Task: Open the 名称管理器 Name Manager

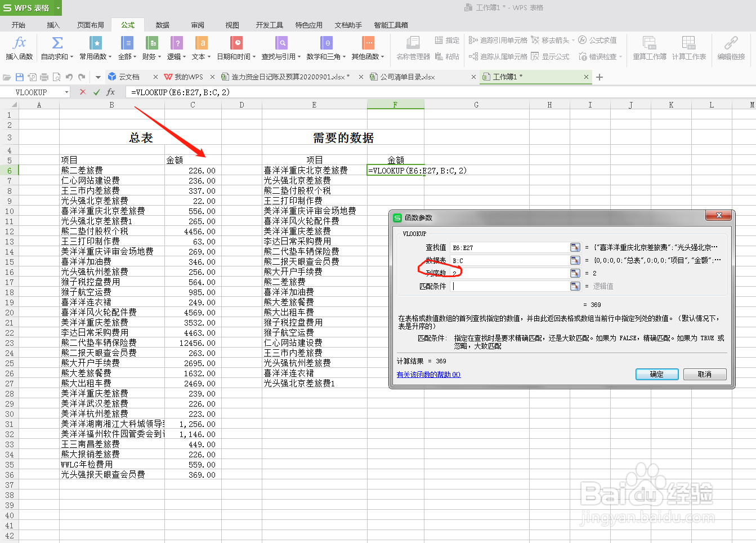Action: click(x=413, y=48)
